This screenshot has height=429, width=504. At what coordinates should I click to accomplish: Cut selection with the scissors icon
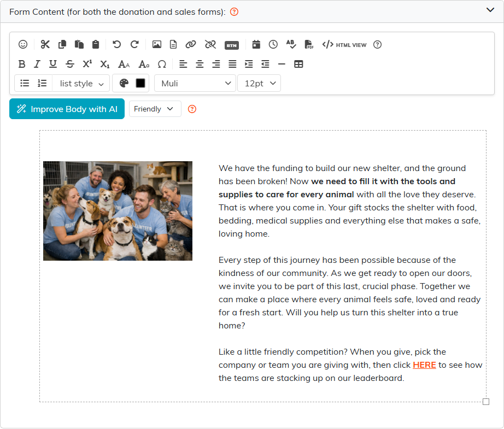45,44
